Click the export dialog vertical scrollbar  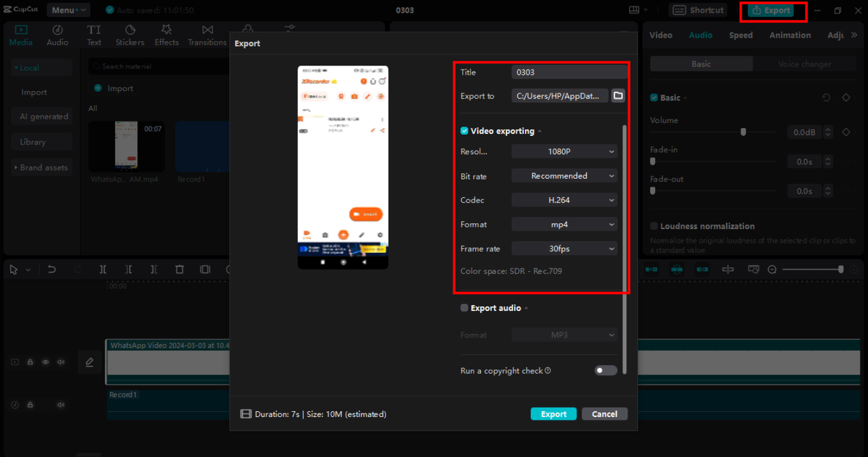624,249
